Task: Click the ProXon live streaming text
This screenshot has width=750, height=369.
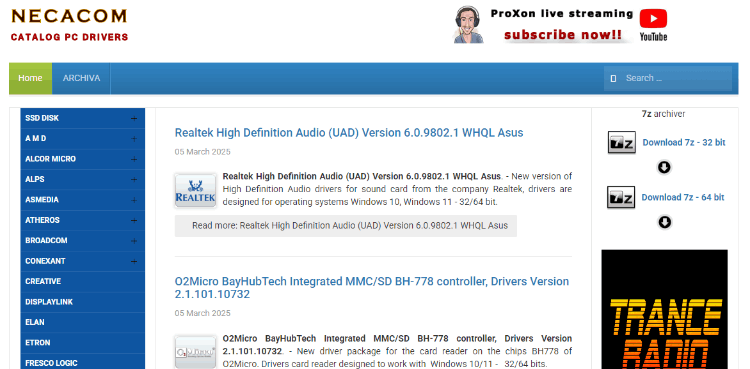Action: point(562,13)
